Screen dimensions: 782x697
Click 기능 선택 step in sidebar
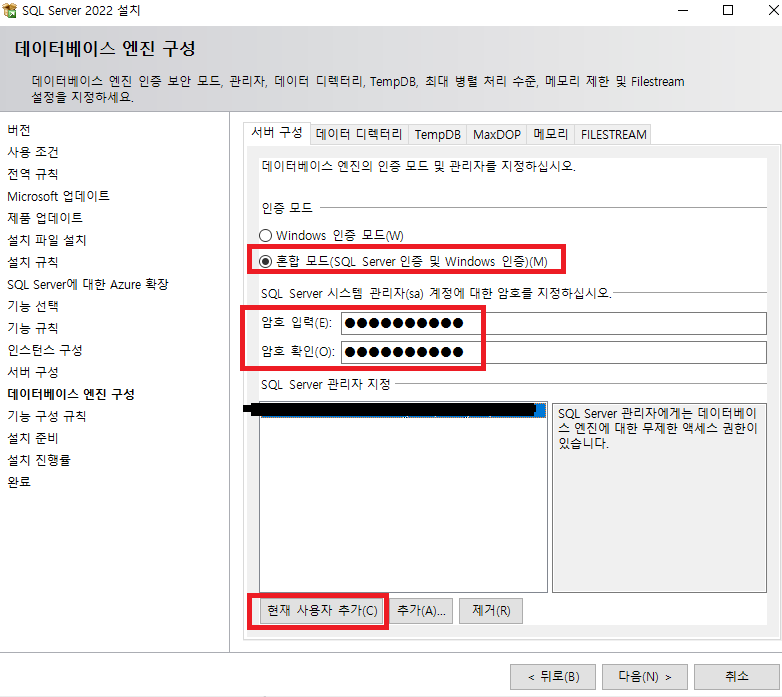coord(33,306)
